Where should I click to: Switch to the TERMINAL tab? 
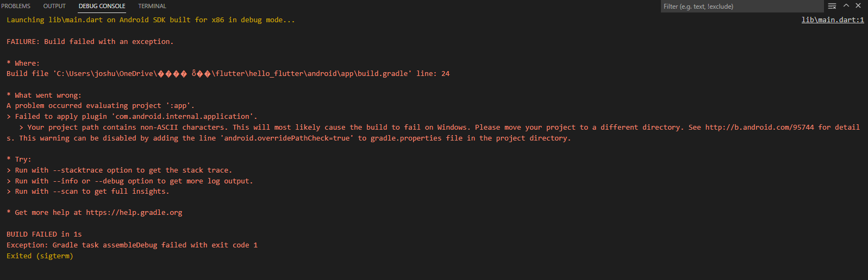point(152,6)
